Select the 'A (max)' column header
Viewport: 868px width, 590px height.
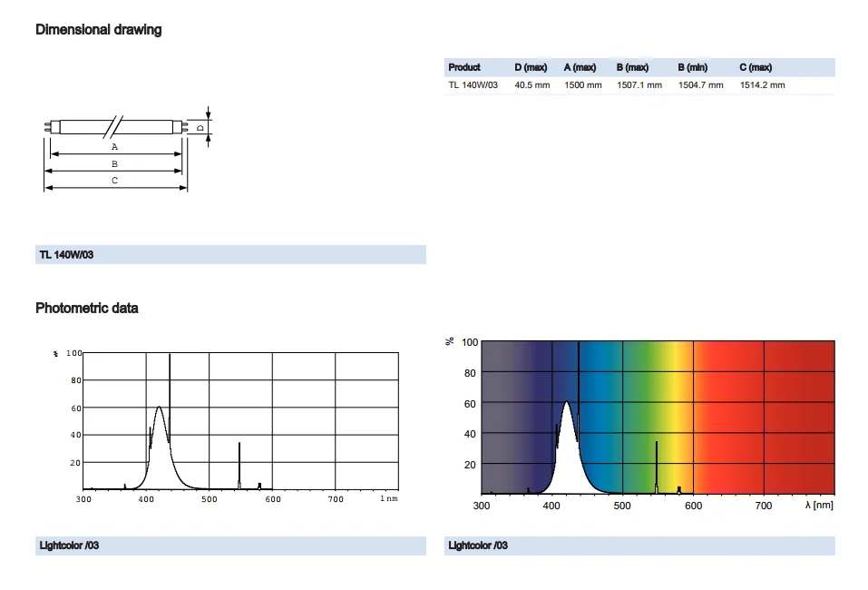[580, 67]
